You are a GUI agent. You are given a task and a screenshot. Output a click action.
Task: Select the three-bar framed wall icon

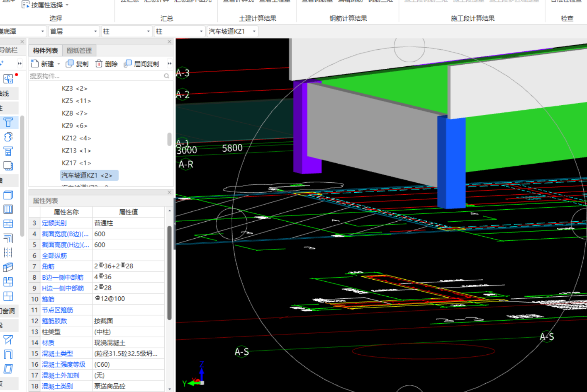(x=8, y=209)
